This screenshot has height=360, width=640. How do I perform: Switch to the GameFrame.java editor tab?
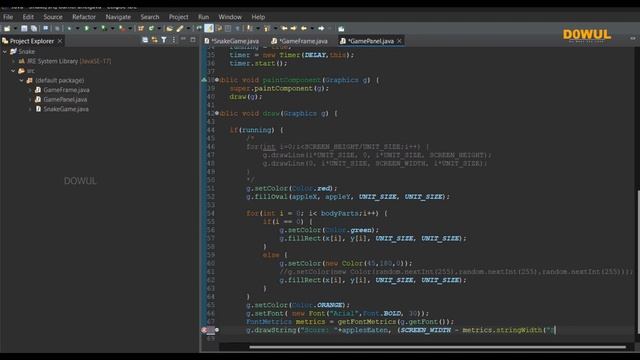pos(301,41)
